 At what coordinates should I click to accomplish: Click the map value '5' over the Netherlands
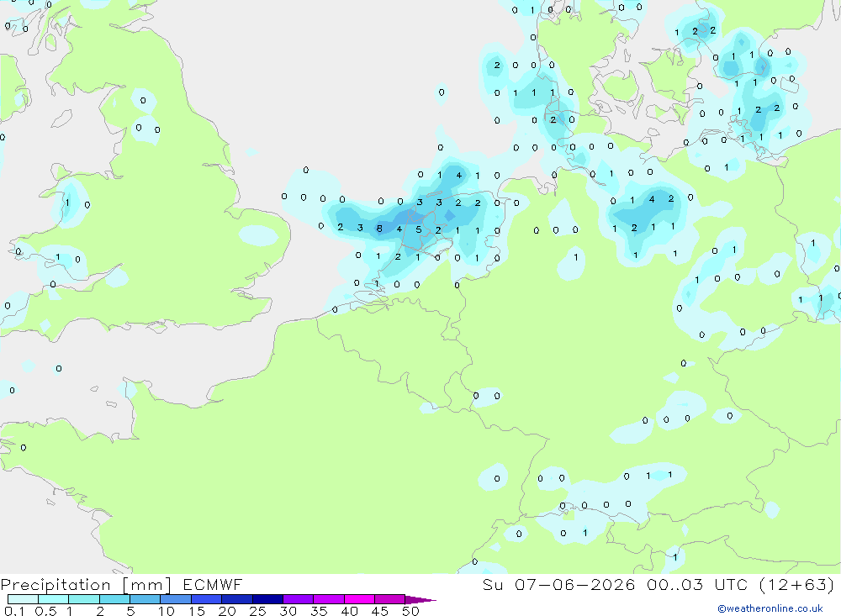coord(418,229)
